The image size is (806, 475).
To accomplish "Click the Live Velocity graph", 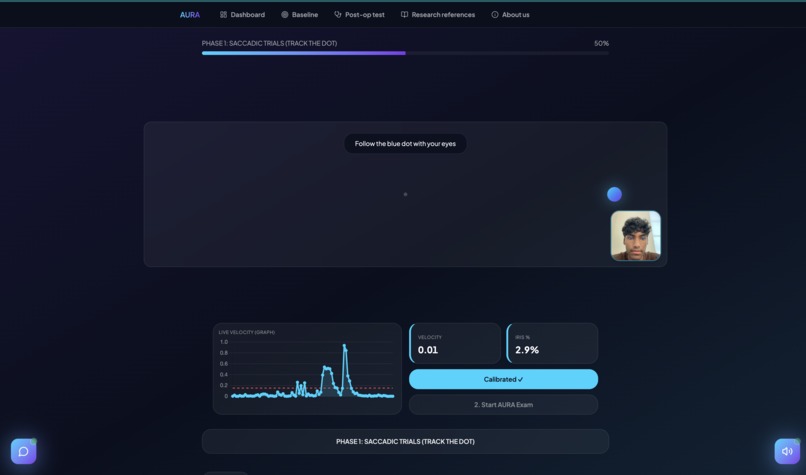I will click(x=307, y=369).
